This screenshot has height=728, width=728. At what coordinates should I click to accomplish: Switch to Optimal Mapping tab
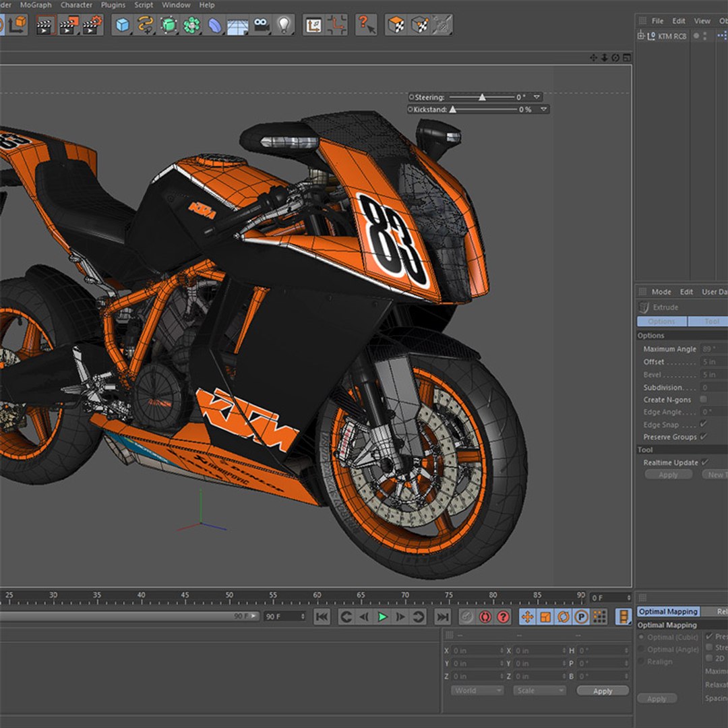click(x=668, y=611)
